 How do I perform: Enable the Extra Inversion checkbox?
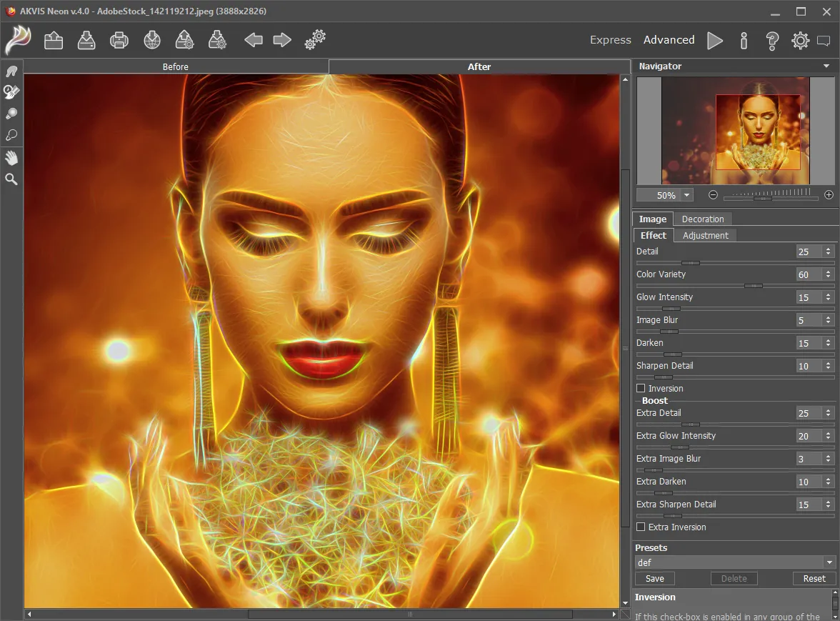[x=641, y=527]
